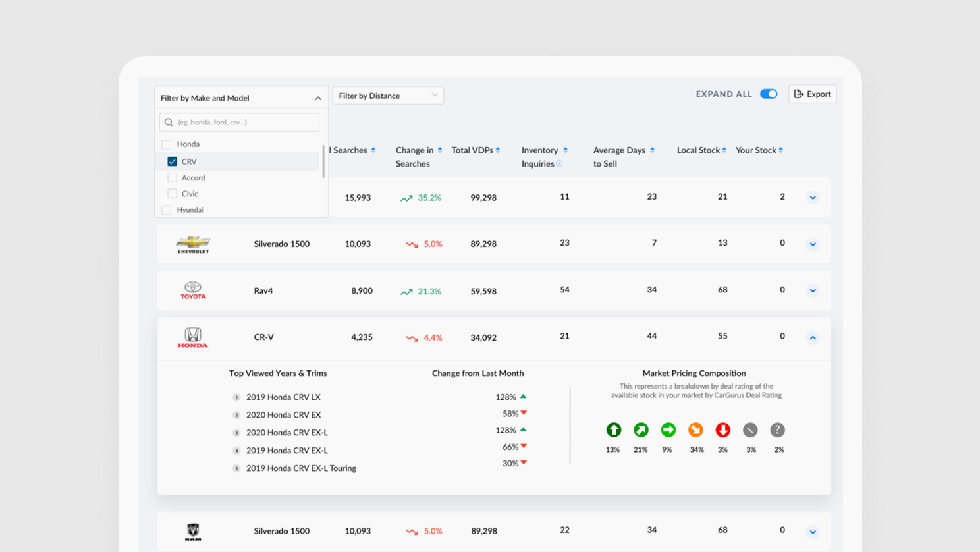Click the Toyota logo
The image size is (980, 552).
tap(193, 290)
